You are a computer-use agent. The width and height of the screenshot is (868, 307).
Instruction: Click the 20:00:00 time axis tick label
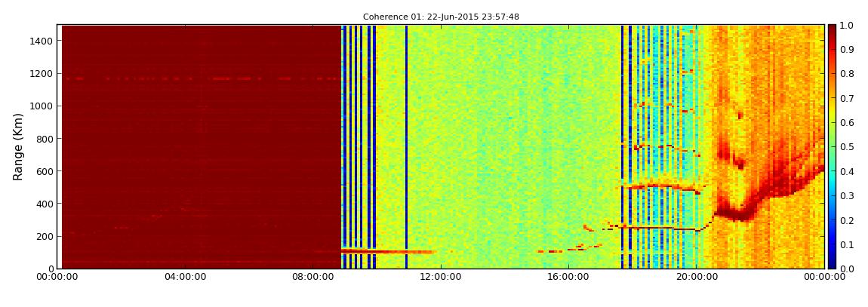tap(696, 277)
